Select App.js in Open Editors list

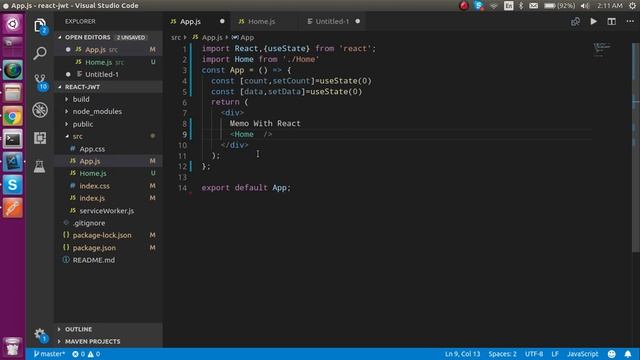pos(108,49)
